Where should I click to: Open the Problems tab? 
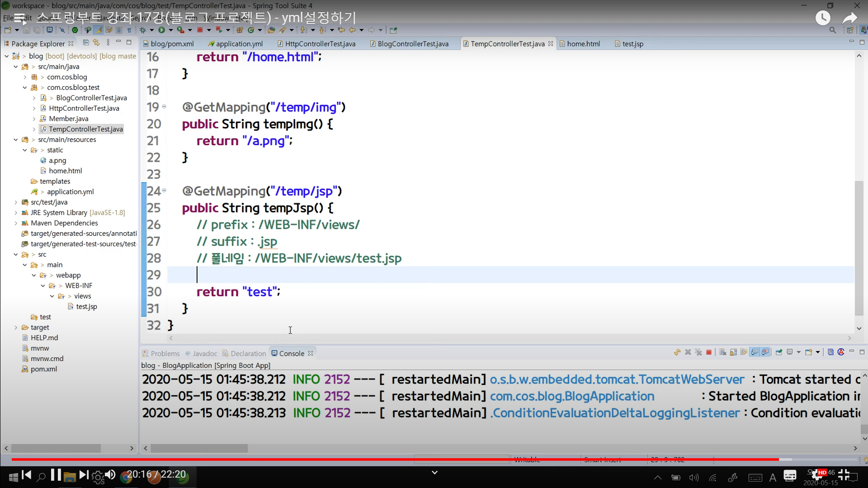(165, 353)
